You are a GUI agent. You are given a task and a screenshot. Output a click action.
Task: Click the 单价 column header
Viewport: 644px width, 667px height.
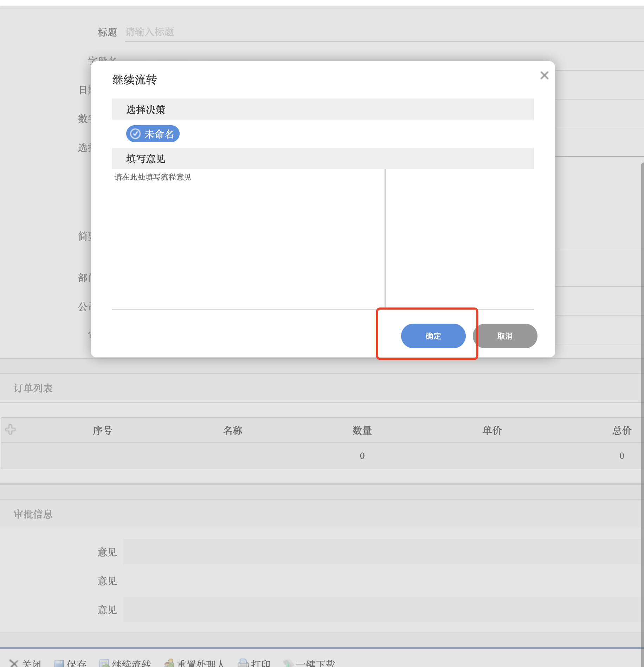(492, 430)
